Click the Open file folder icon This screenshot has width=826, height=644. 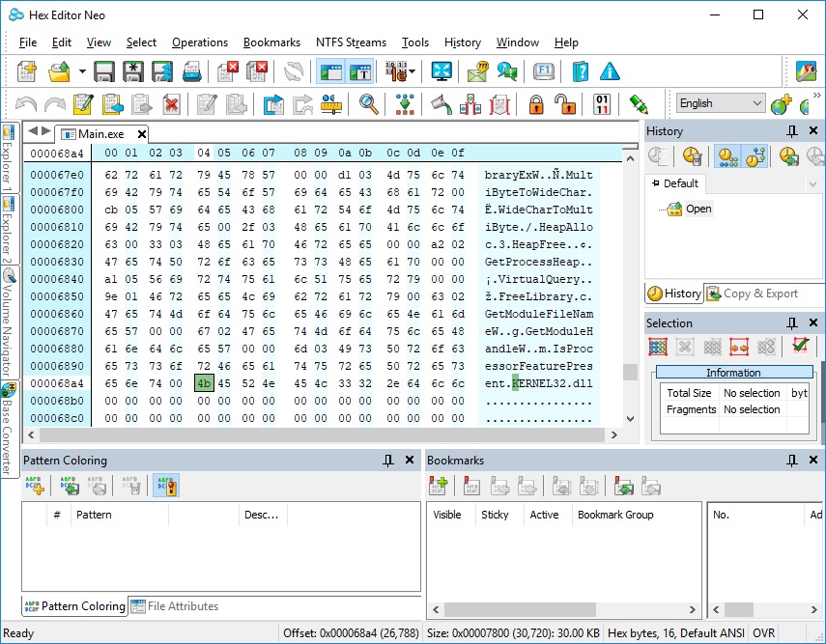point(60,71)
